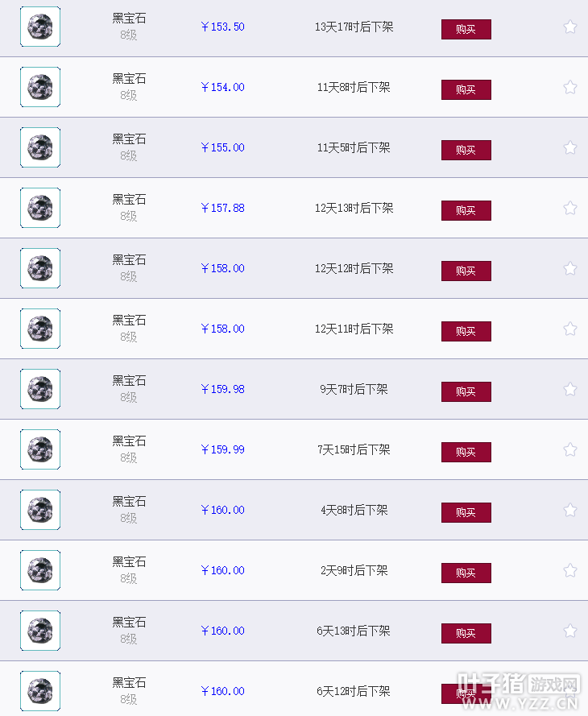The image size is (588, 716).
Task: Toggle star for ¥157.88 black gem
Action: (x=569, y=209)
